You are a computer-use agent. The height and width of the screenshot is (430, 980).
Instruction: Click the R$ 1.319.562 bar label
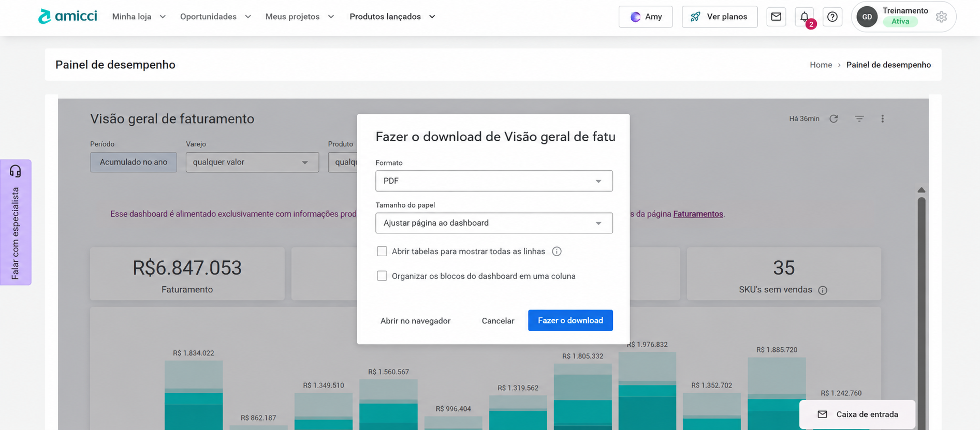point(518,388)
